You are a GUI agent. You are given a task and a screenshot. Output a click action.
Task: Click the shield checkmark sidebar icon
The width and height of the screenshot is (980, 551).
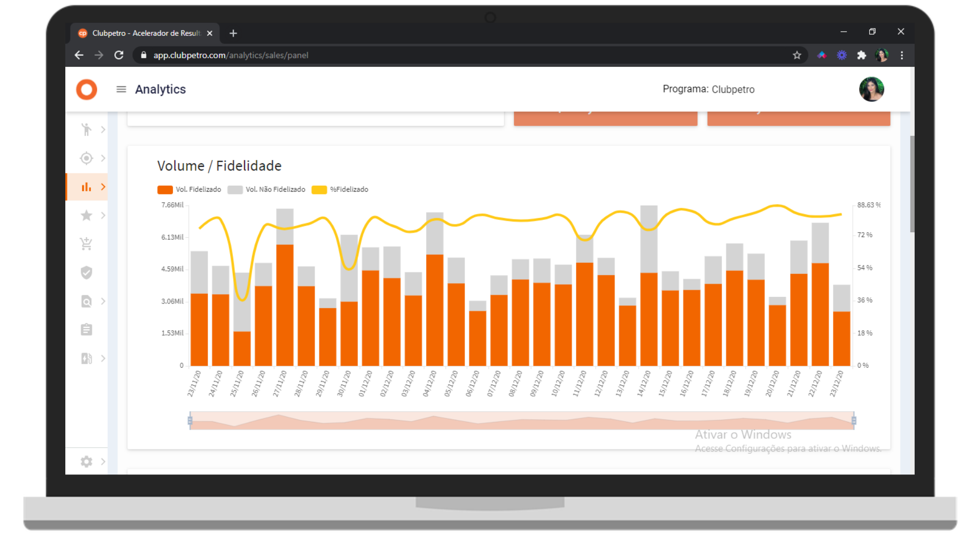point(86,272)
